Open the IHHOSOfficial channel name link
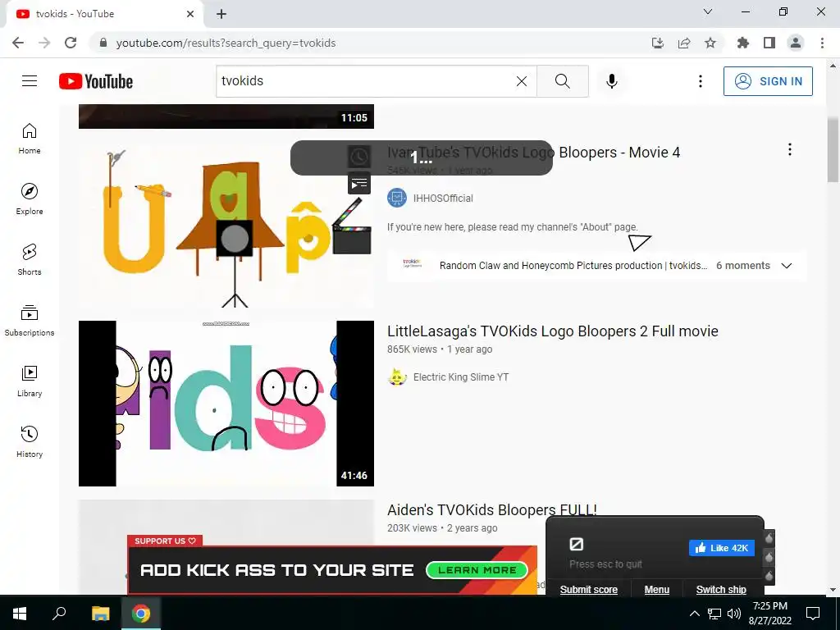The height and width of the screenshot is (630, 840). click(x=443, y=199)
